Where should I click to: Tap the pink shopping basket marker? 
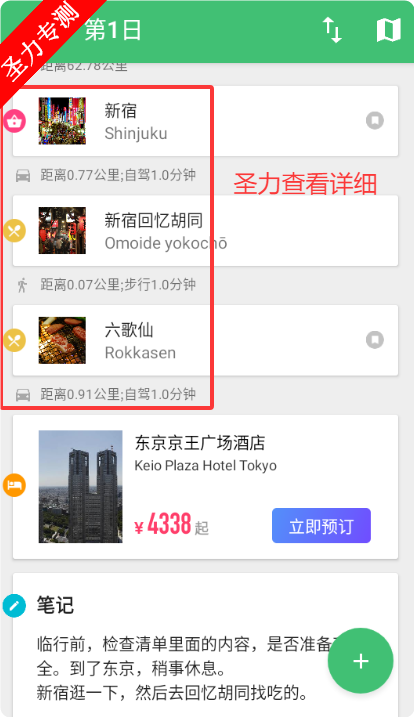point(14,121)
